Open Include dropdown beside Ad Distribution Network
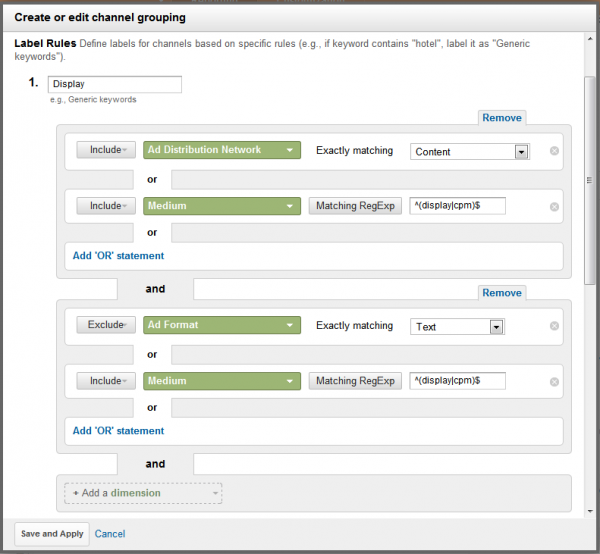 (x=106, y=151)
